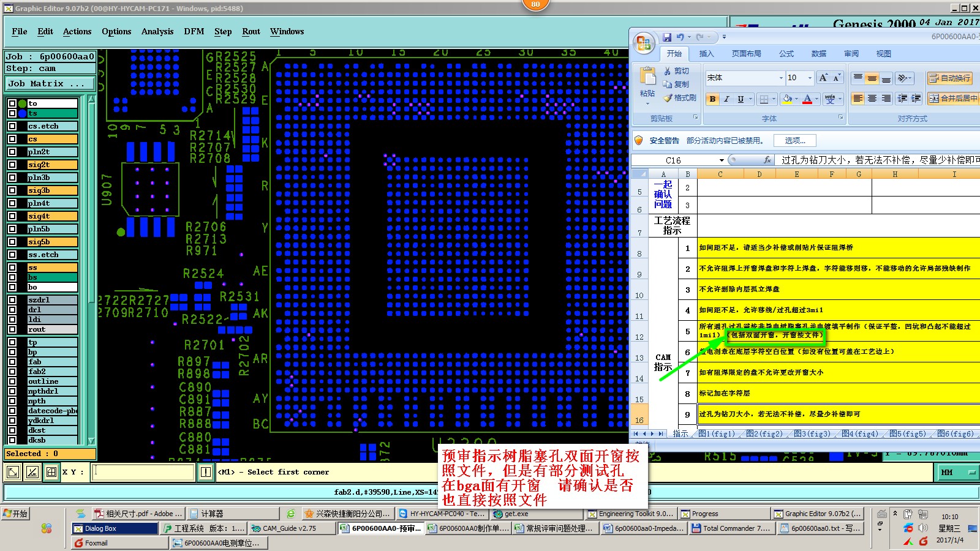980x551 pixels.
Task: Open the Name Box dropdown for C16
Action: click(722, 160)
